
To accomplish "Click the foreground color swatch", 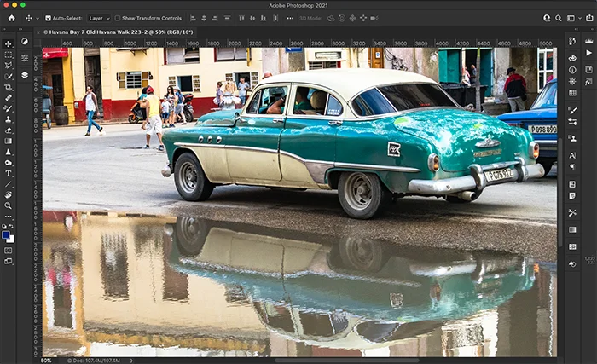I will [x=6, y=234].
